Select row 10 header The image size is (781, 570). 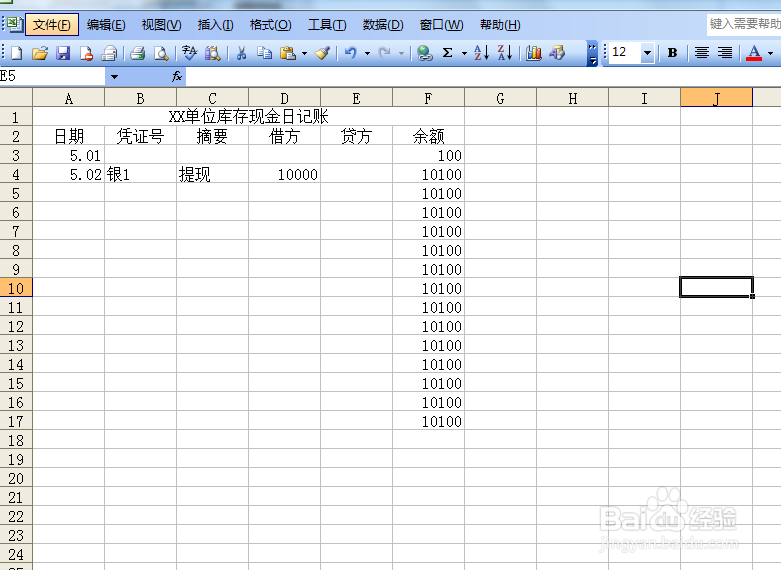tap(16, 288)
